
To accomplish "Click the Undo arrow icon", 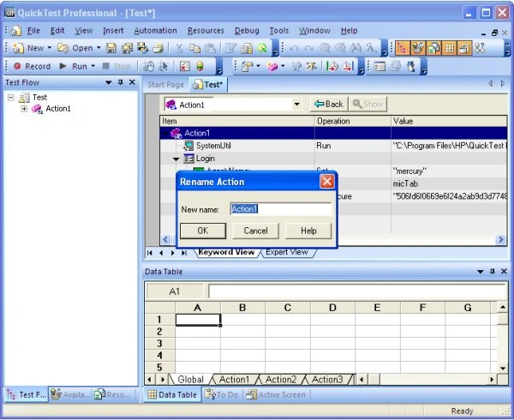I will 294,49.
